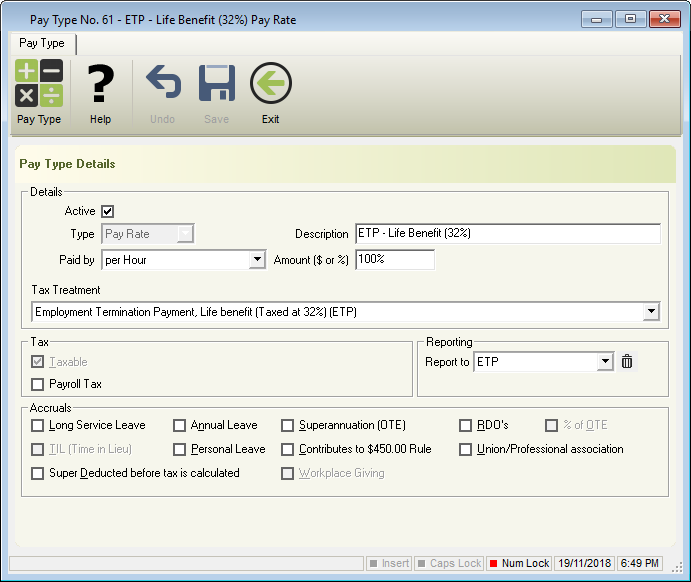The image size is (691, 582).
Task: Maximize the Pay Type window
Action: click(x=630, y=19)
